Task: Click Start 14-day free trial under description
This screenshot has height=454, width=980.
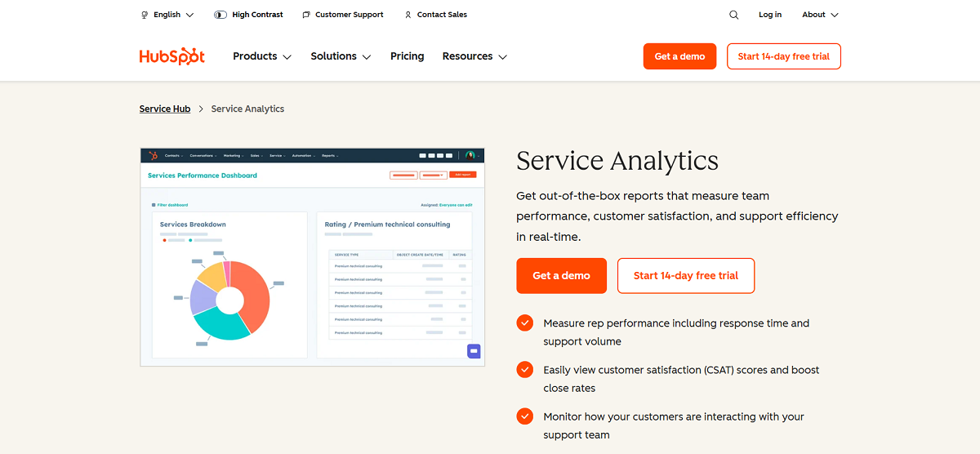Action: pyautogui.click(x=686, y=276)
